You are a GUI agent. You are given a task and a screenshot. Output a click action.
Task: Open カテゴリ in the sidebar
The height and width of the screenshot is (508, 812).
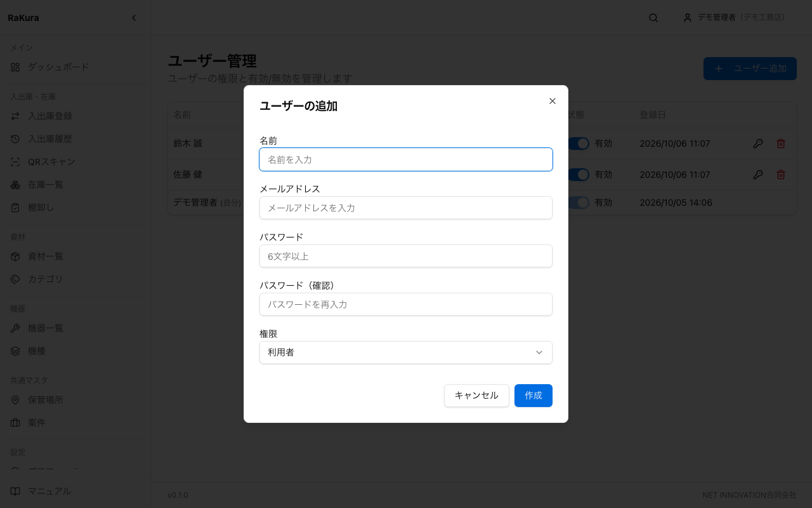76,279
